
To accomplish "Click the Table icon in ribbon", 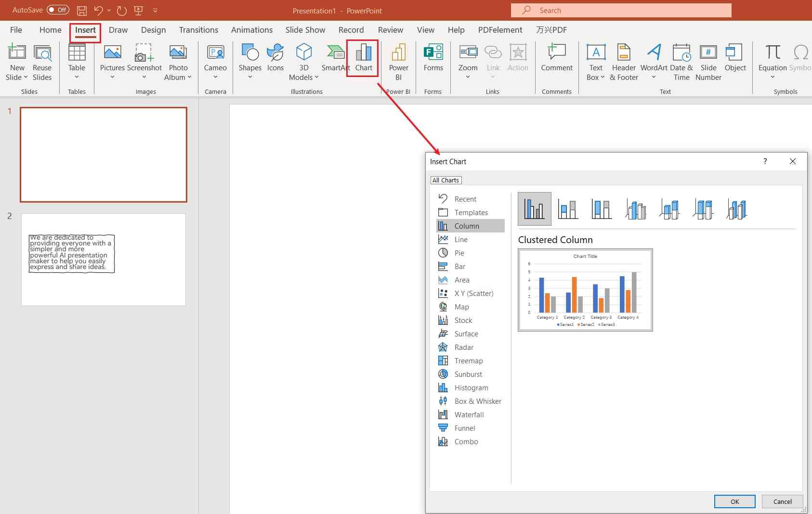I will pyautogui.click(x=77, y=52).
